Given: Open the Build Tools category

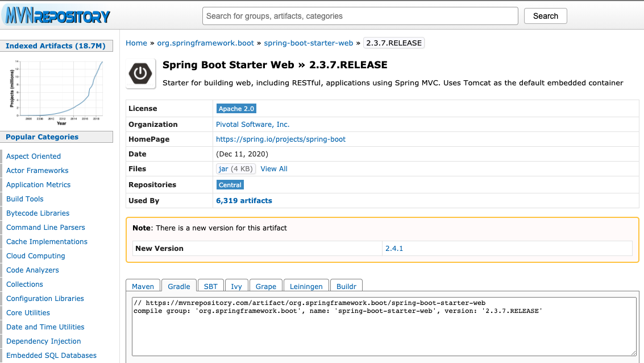Looking at the screenshot, I should coord(24,199).
